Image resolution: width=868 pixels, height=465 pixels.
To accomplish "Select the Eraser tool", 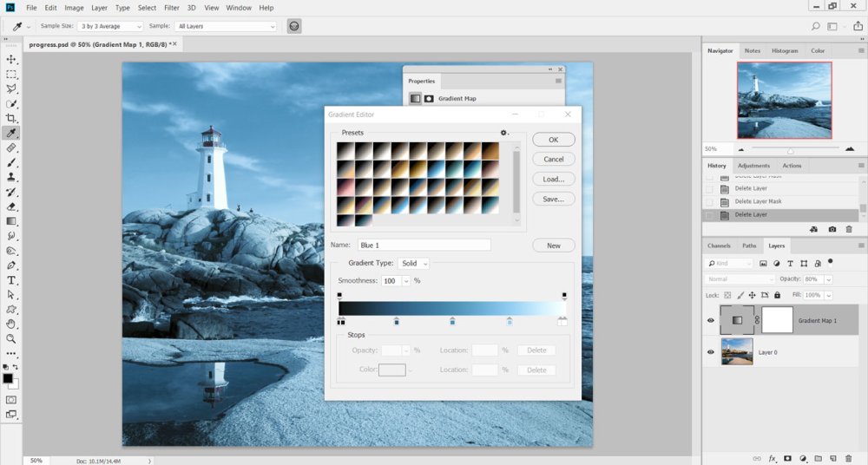I will point(11,206).
